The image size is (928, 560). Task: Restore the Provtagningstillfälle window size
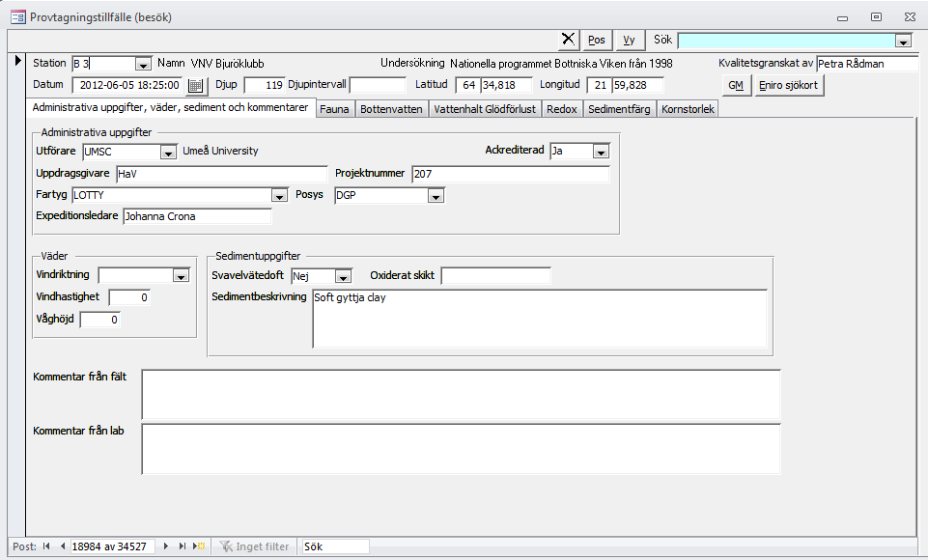[877, 17]
